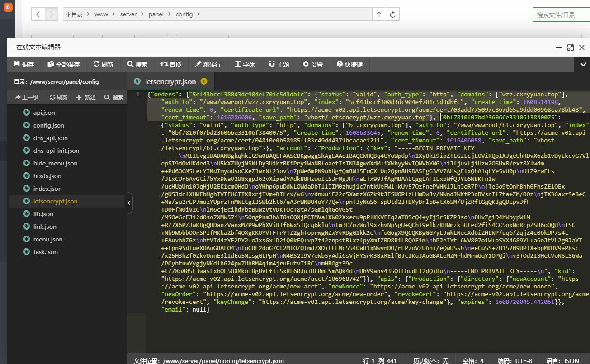Click the task.json file icon

click(26, 252)
